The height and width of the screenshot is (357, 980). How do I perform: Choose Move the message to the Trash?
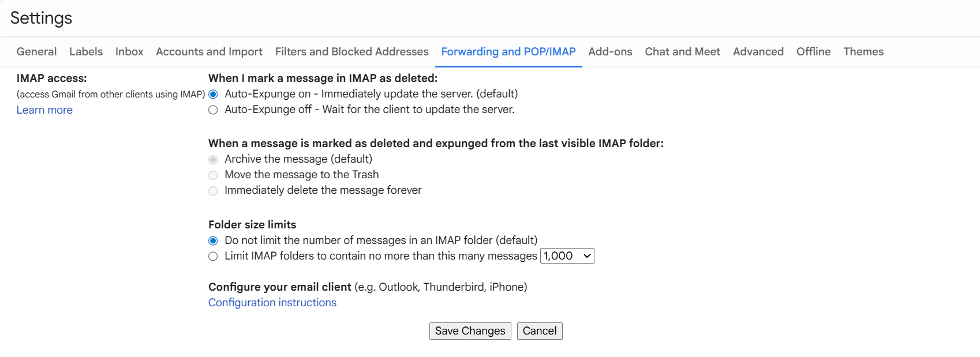coord(212,175)
